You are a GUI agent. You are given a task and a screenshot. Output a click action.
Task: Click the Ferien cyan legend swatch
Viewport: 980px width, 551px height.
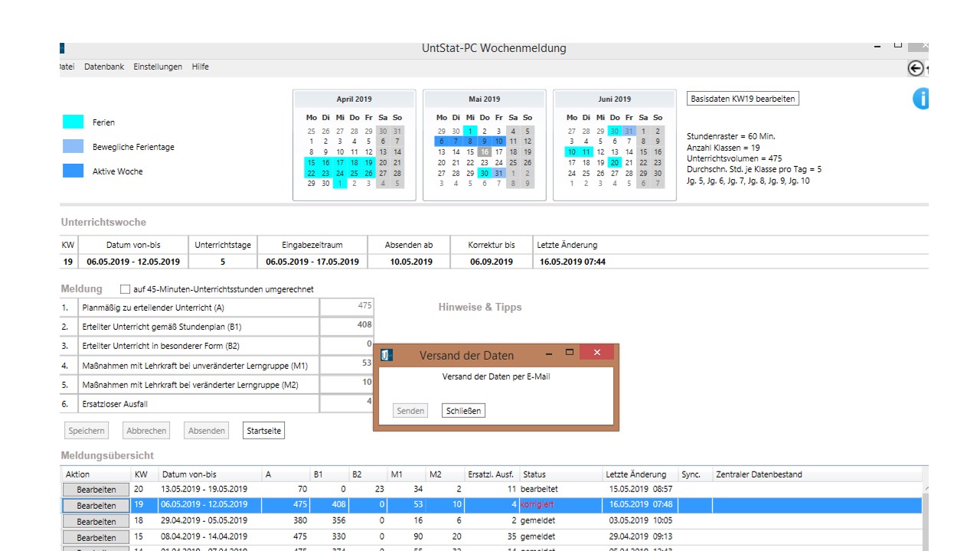[73, 122]
